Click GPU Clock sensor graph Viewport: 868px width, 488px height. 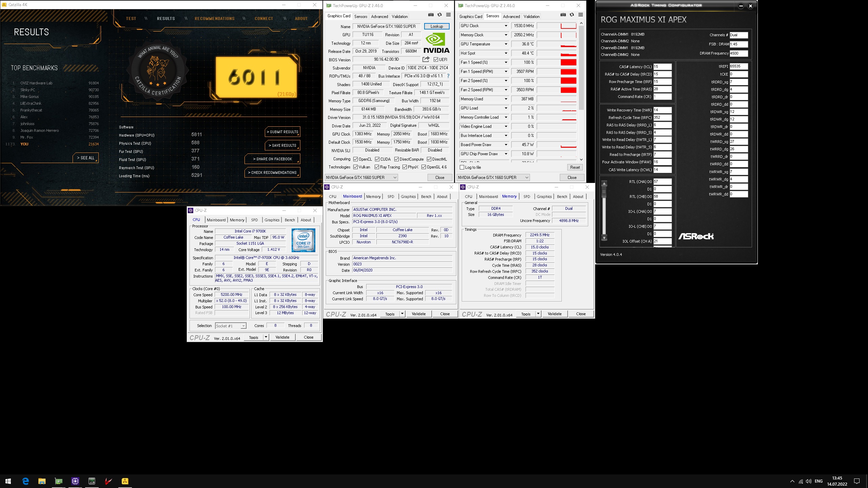[x=557, y=26]
